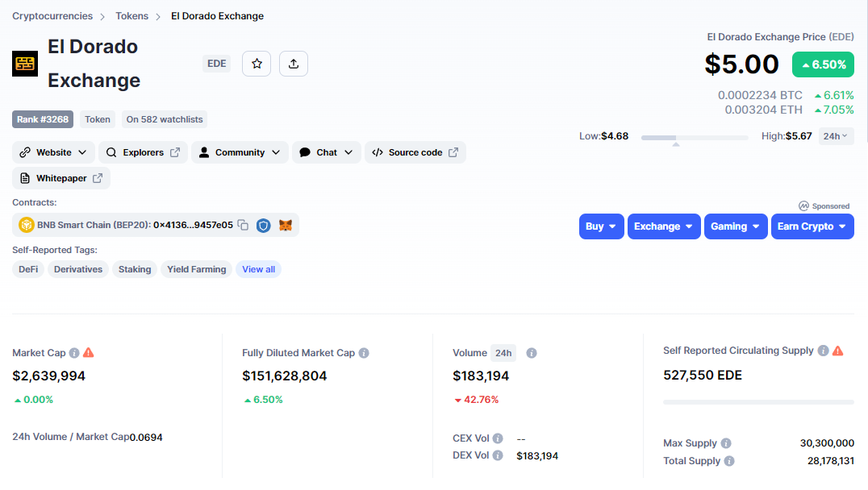868x490 pixels.
Task: Open the Earn Crypto dropdown button
Action: coord(812,226)
